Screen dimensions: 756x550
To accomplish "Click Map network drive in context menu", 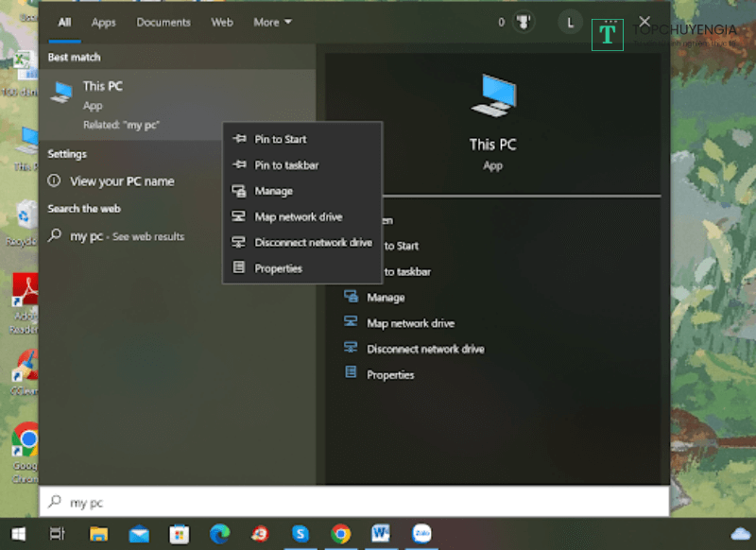I will point(298,217).
